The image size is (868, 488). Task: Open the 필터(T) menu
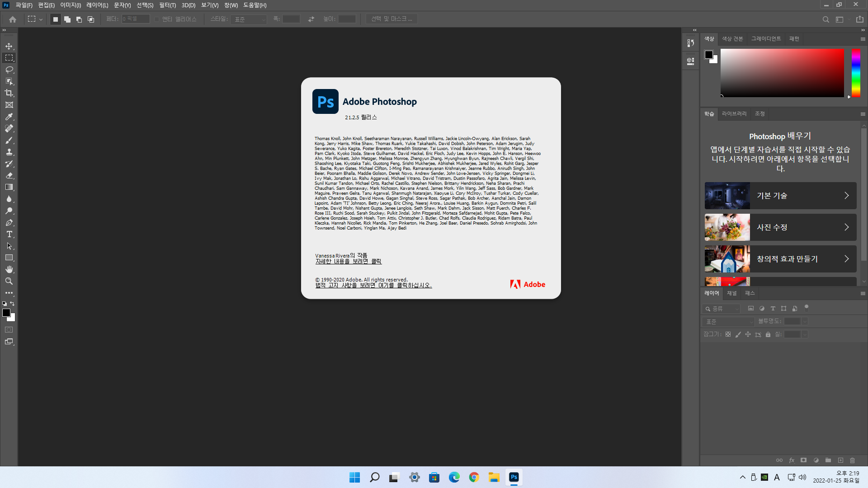pos(167,5)
